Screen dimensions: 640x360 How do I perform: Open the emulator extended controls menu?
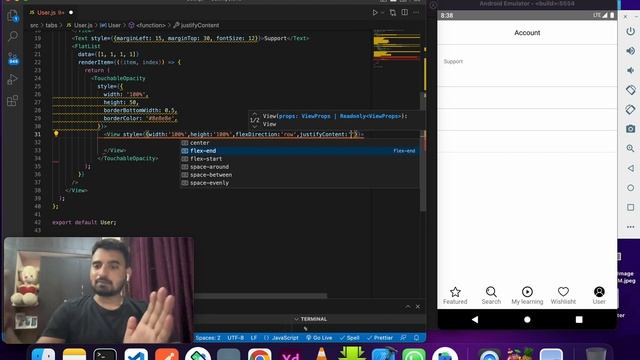[630, 227]
